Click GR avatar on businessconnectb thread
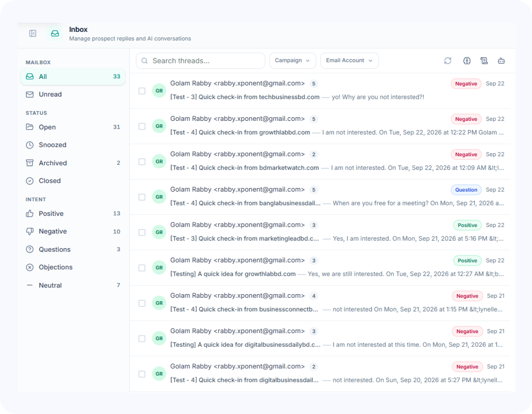This screenshot has width=532, height=414. (x=159, y=303)
